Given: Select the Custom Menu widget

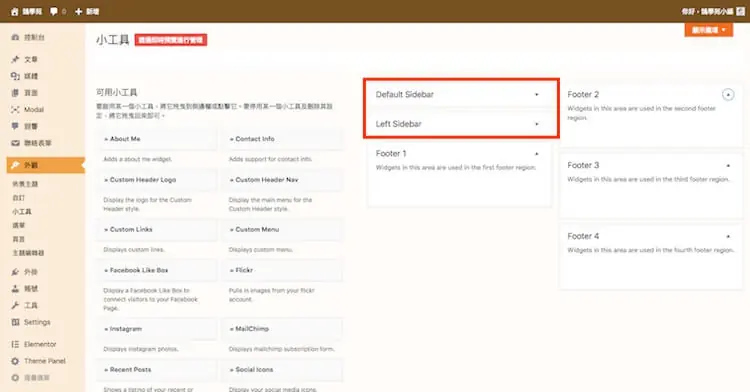Looking at the screenshot, I should click(282, 229).
